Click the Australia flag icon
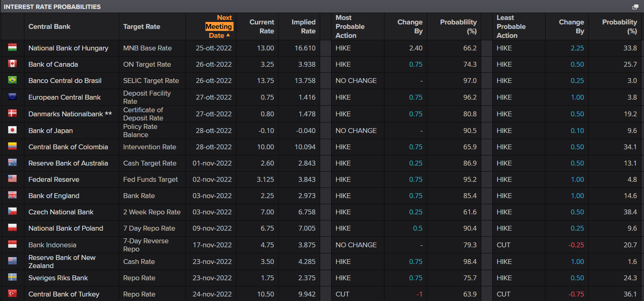 (13, 163)
